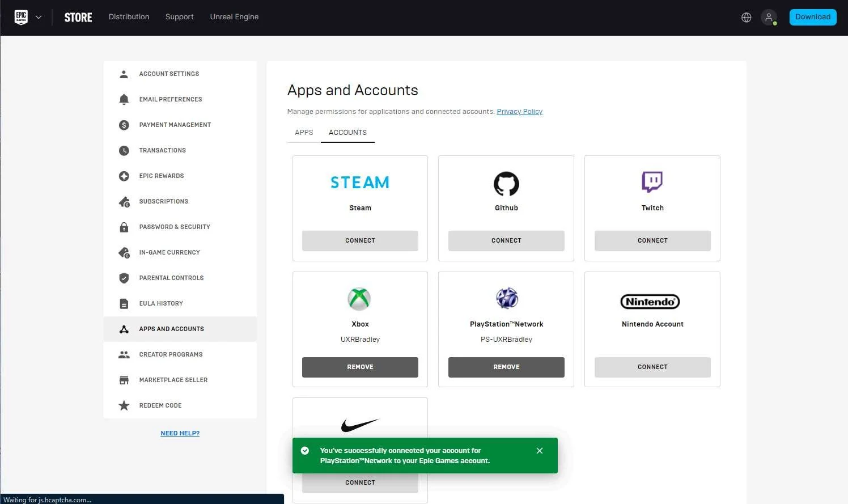Open Parental Controls in the sidebar
This screenshot has width=848, height=504.
(x=180, y=278)
